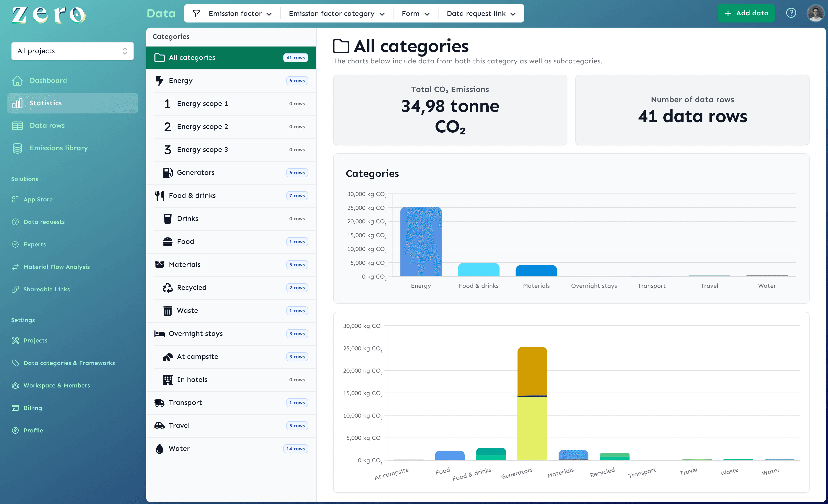Click the filter funnel icon

pyautogui.click(x=196, y=14)
